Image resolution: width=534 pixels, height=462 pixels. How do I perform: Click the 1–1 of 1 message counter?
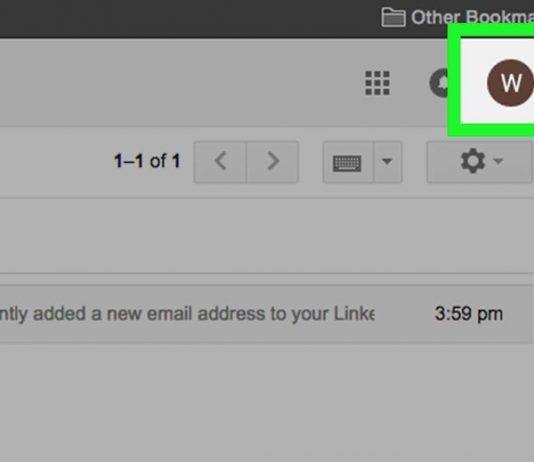pyautogui.click(x=147, y=161)
